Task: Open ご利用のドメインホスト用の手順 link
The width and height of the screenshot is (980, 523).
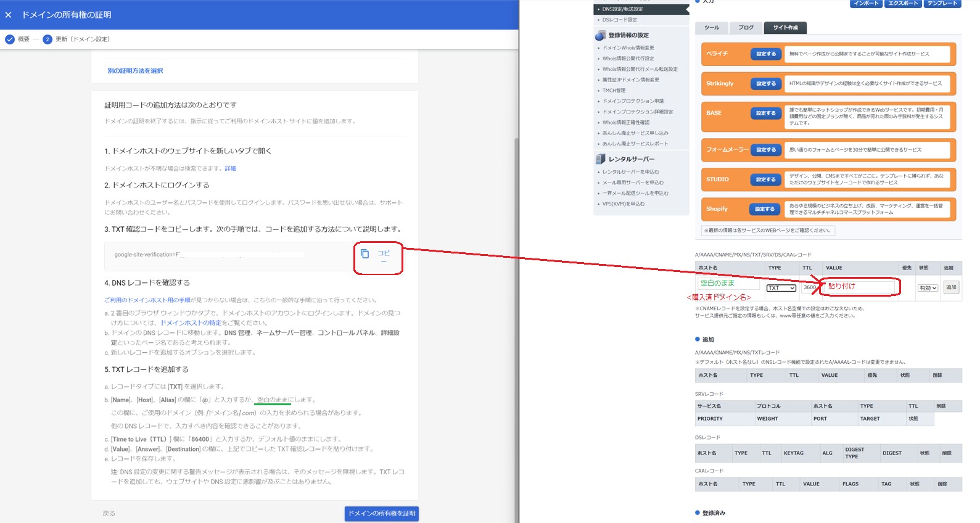Action: pos(147,300)
